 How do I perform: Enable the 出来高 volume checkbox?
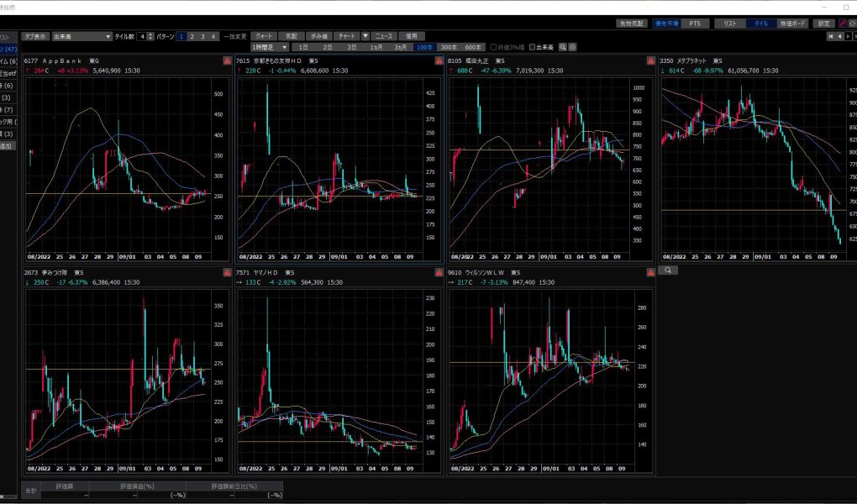coord(533,47)
